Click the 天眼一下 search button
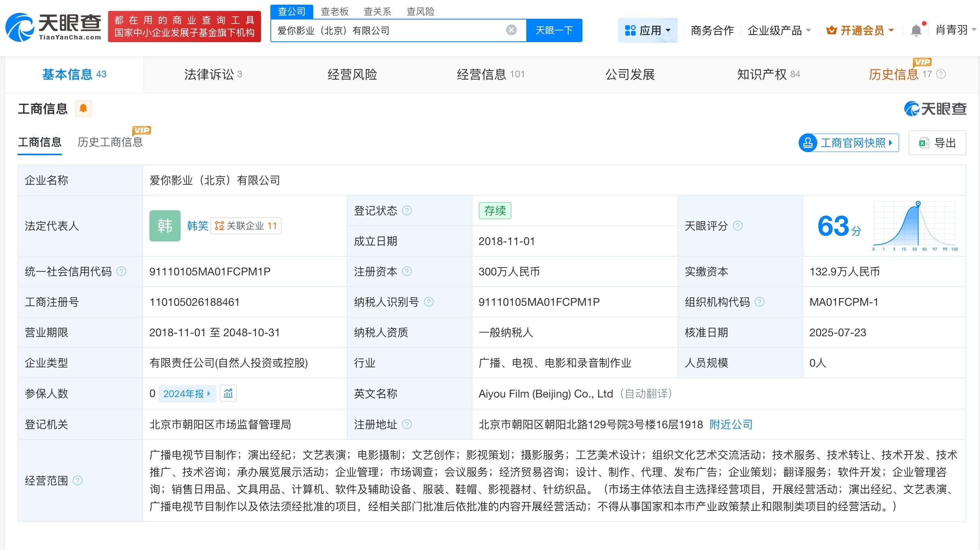Viewport: 980px width, 550px height. (x=554, y=30)
